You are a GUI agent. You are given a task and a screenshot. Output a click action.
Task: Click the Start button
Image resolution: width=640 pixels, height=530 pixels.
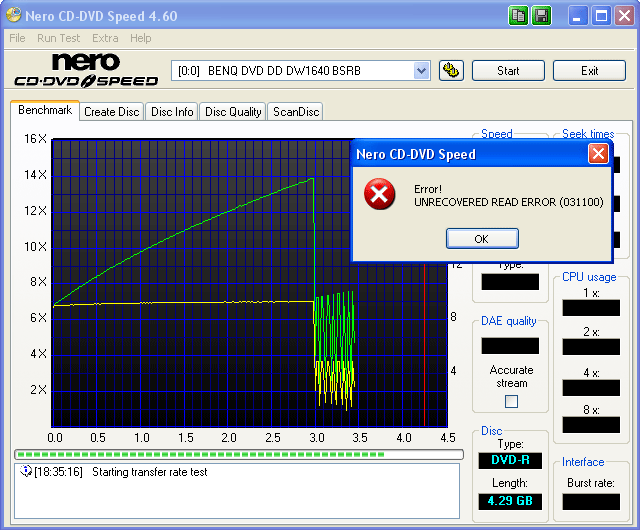(x=508, y=70)
